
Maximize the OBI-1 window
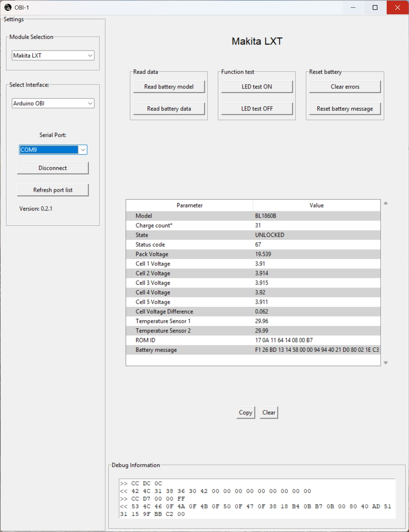(375, 7)
